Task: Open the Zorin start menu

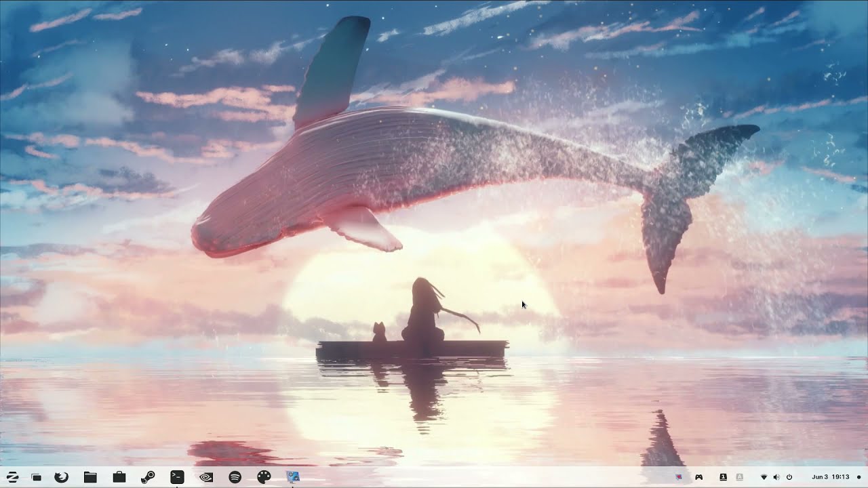Action: point(12,477)
